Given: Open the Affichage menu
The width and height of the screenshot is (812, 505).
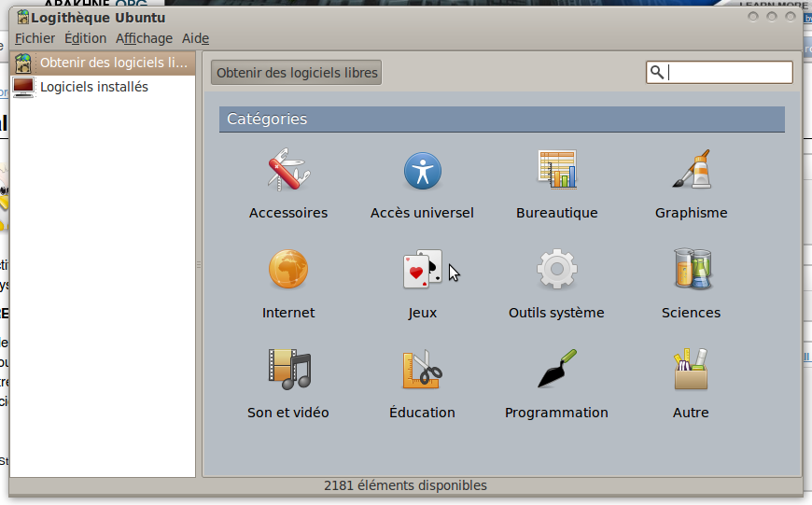Looking at the screenshot, I should [x=144, y=38].
